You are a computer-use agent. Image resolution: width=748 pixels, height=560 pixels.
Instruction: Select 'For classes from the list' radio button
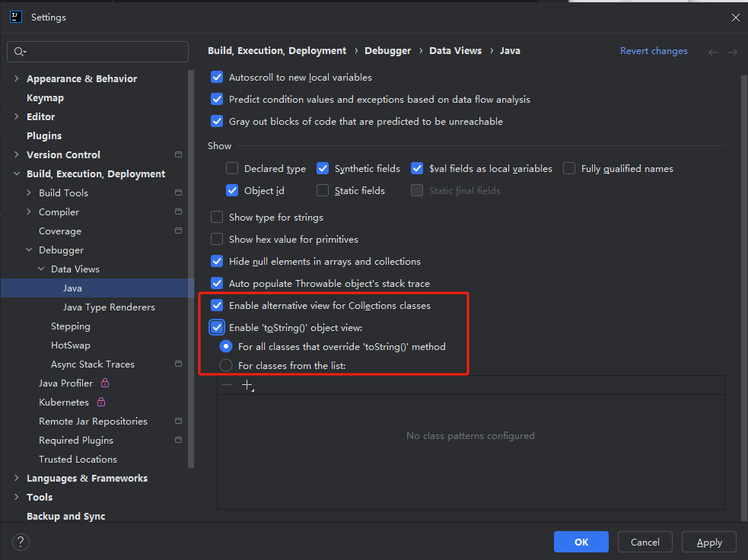coord(226,366)
